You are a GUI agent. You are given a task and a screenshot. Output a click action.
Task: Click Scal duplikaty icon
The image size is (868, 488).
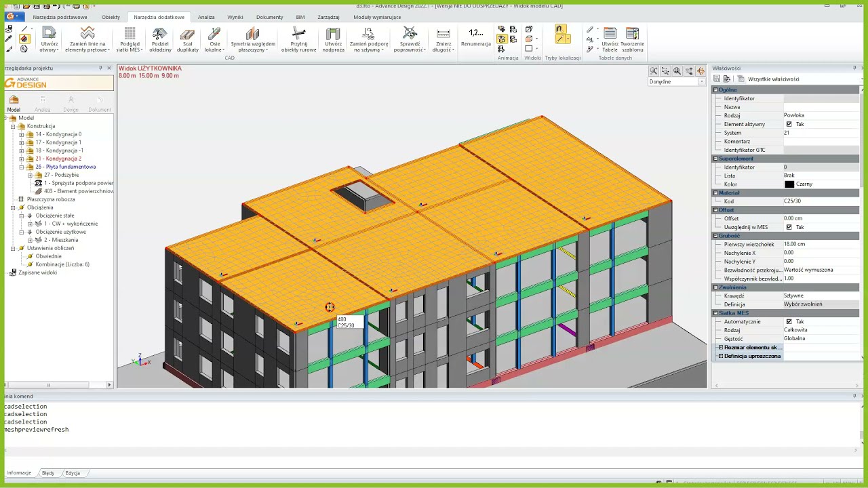(x=188, y=39)
